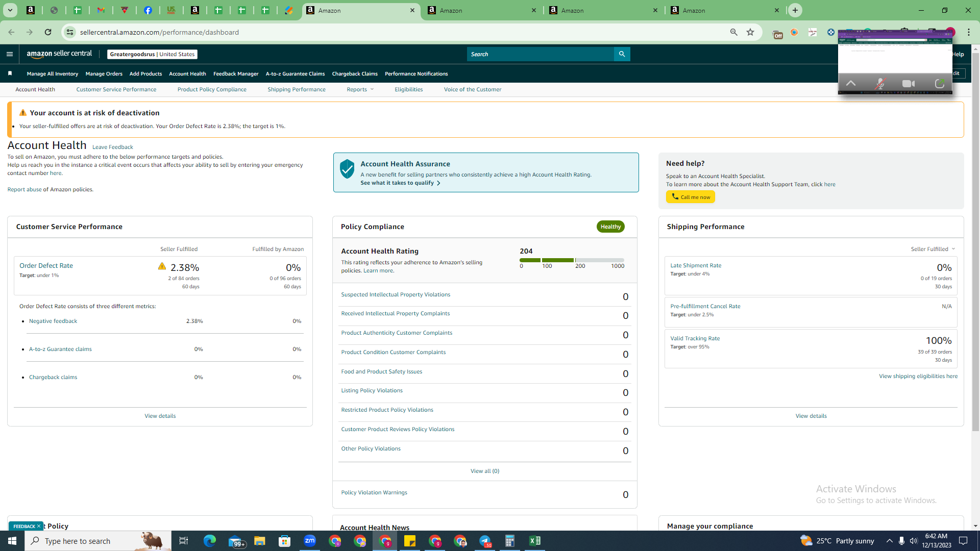980x551 pixels.
Task: Open the Report abuse link
Action: [24, 189]
